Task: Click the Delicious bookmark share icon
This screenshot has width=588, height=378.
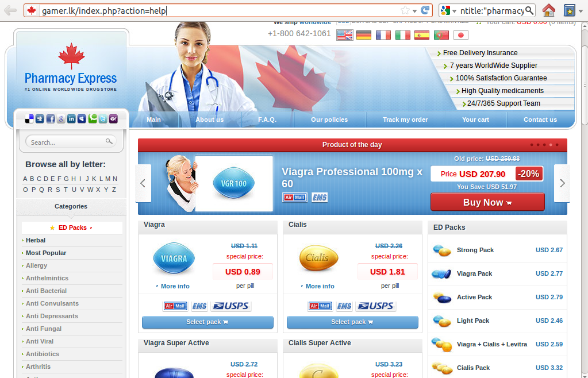Action: (29, 119)
